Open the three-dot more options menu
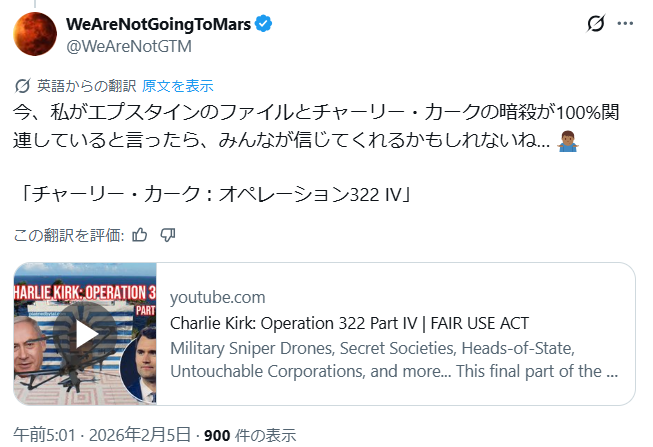This screenshot has height=447, width=653. (625, 24)
